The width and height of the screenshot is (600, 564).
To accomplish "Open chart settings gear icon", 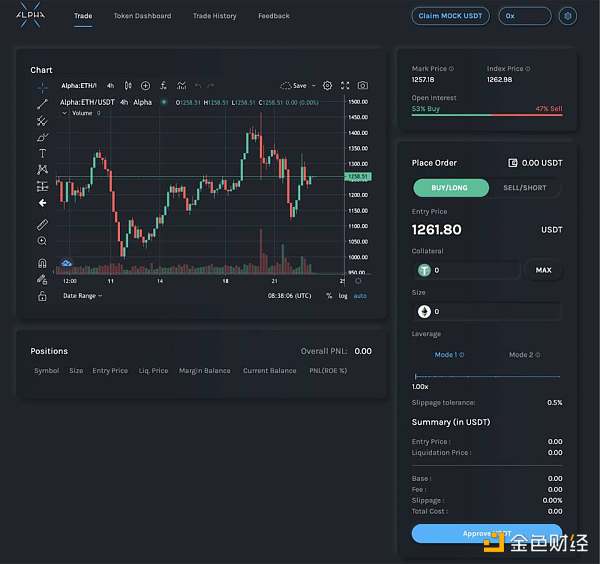I will tap(328, 86).
